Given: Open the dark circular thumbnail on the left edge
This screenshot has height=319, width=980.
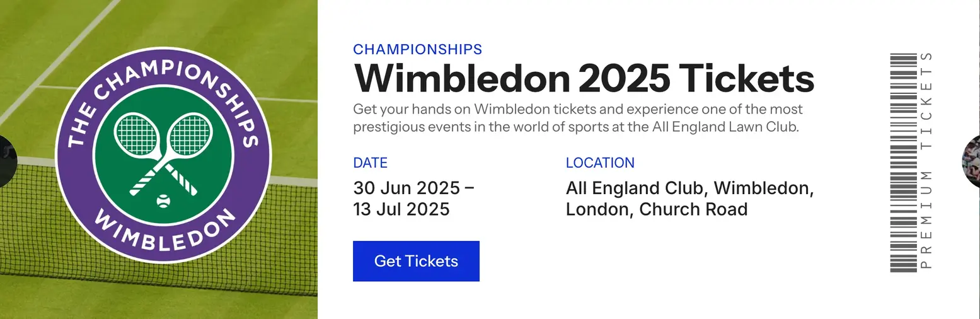Looking at the screenshot, I should coord(8,161).
